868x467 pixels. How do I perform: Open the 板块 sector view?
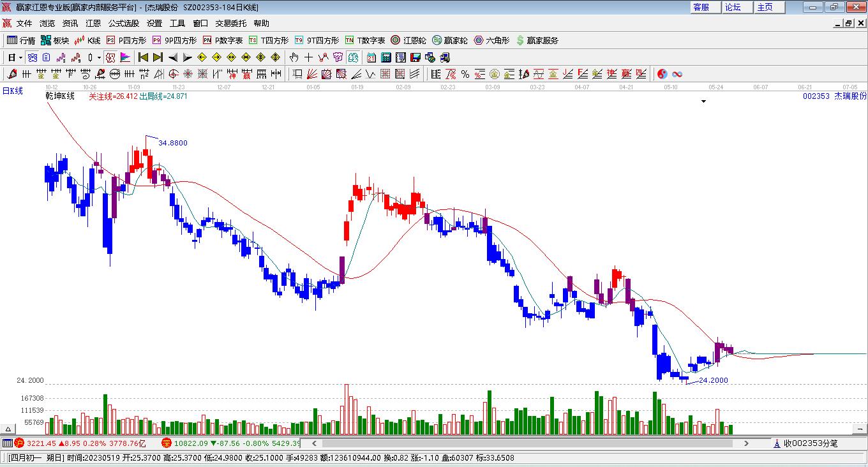click(55, 40)
